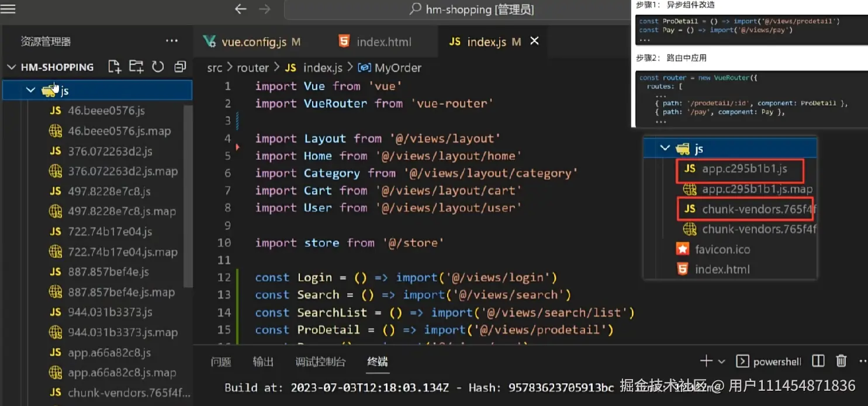Open the 问题 panel tab
868x406 pixels.
221,362
